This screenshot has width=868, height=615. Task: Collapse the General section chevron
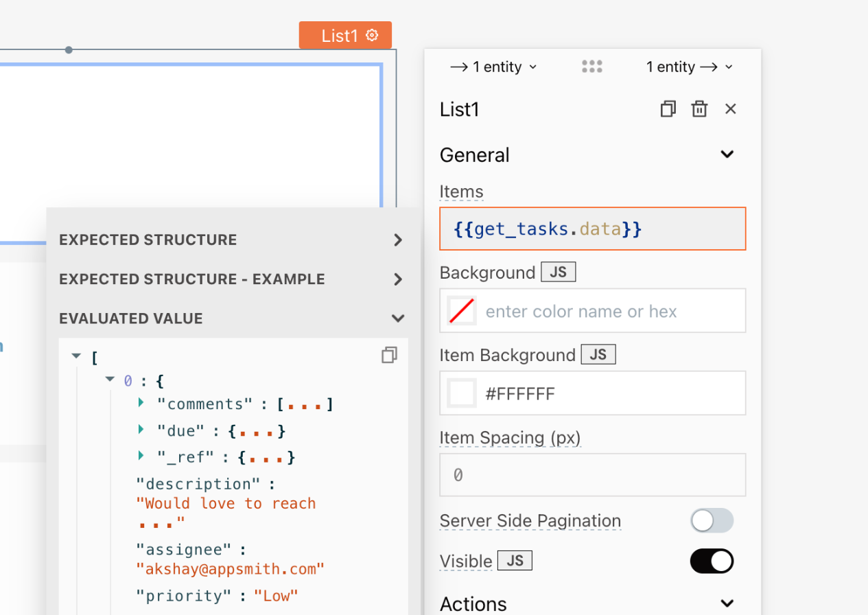(727, 154)
